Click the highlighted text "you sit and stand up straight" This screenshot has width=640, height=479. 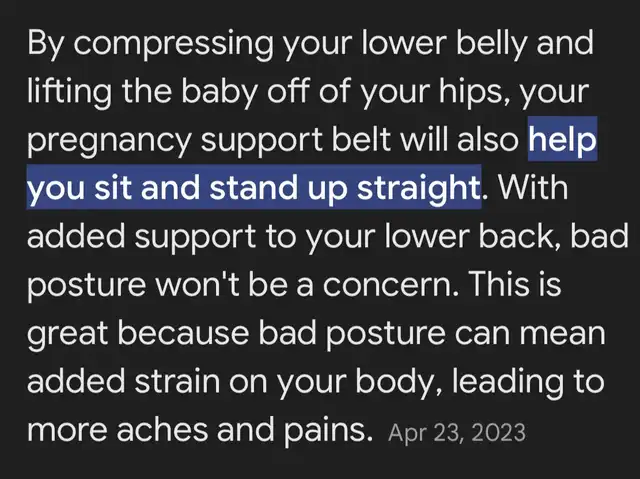[254, 188]
